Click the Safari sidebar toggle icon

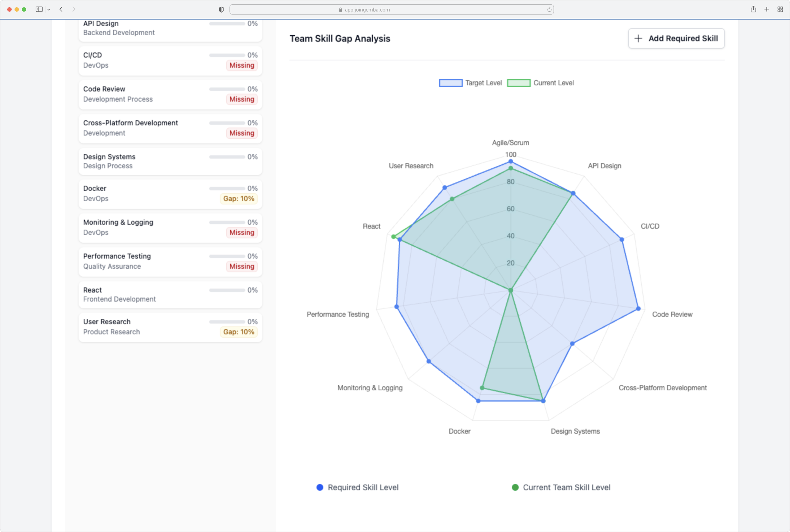39,9
